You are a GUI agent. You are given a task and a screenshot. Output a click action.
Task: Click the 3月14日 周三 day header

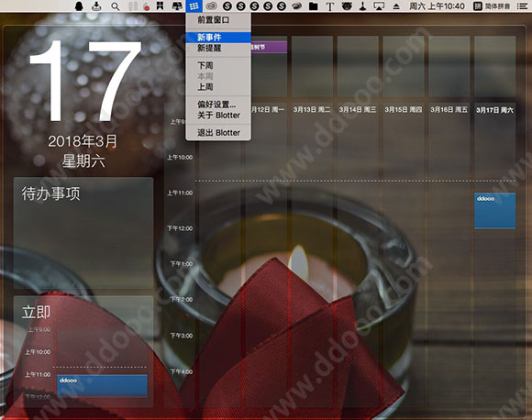click(x=358, y=109)
